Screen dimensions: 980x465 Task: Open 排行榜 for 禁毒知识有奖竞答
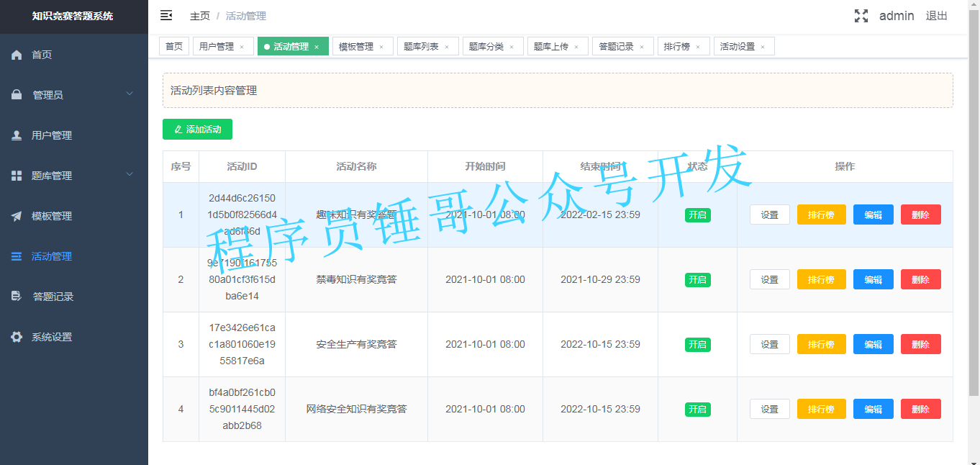(x=822, y=279)
